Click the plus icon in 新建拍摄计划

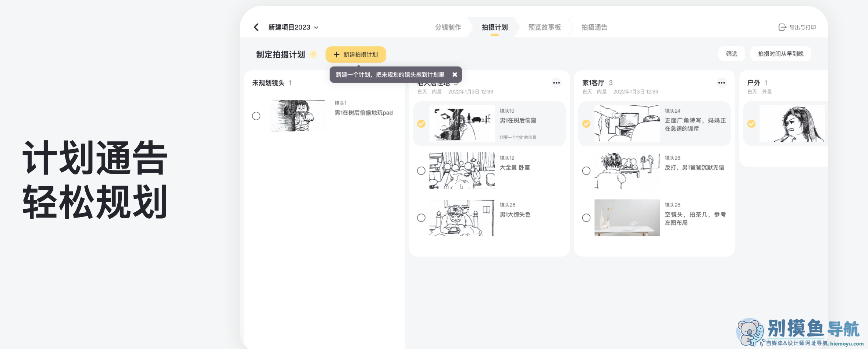(337, 54)
